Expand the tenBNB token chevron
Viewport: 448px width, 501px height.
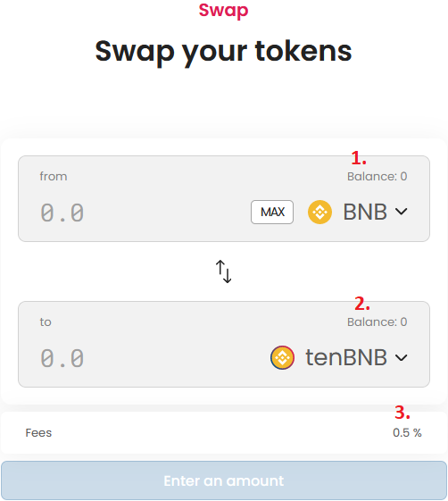[401, 357]
